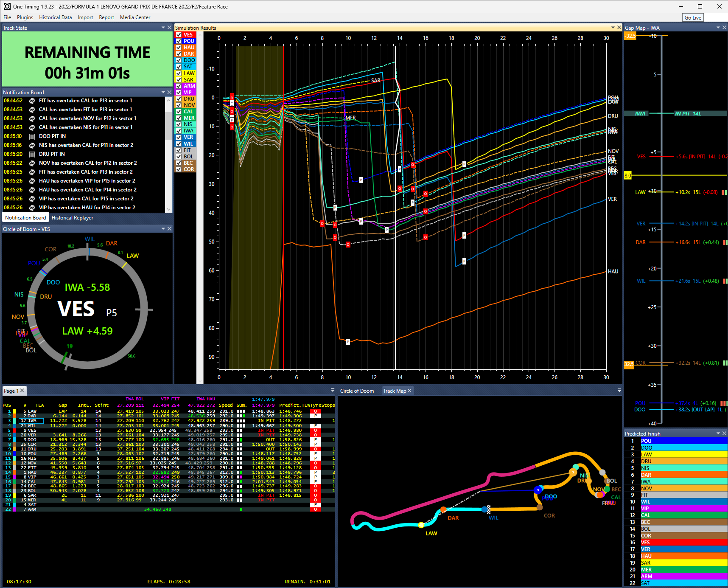Uncheck the VES driver checkbox
Screen dimensions: 728x588
coord(179,35)
